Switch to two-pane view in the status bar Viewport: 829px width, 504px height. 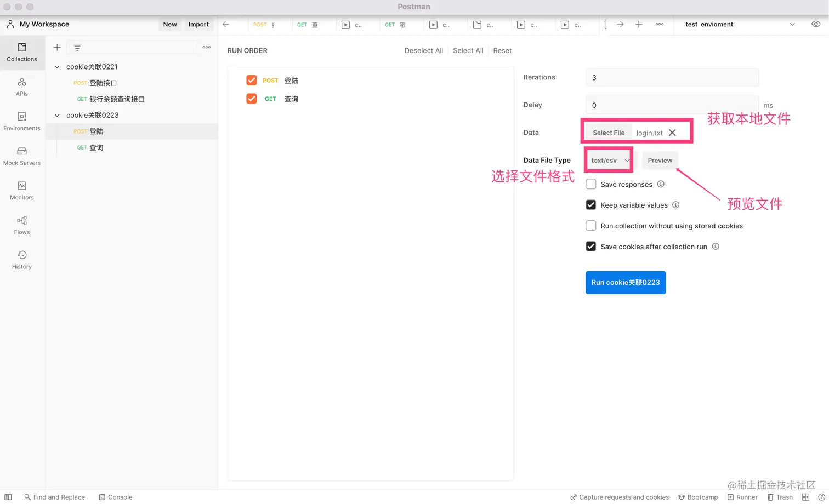(805, 497)
